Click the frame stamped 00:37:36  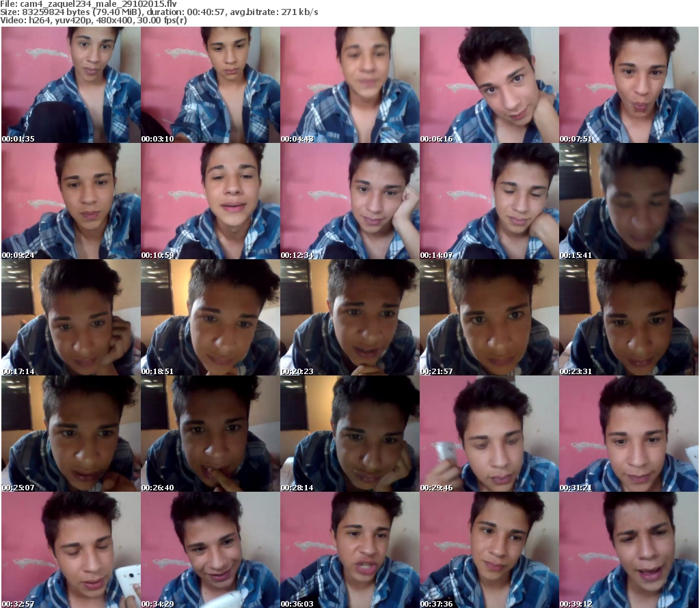click(489, 550)
